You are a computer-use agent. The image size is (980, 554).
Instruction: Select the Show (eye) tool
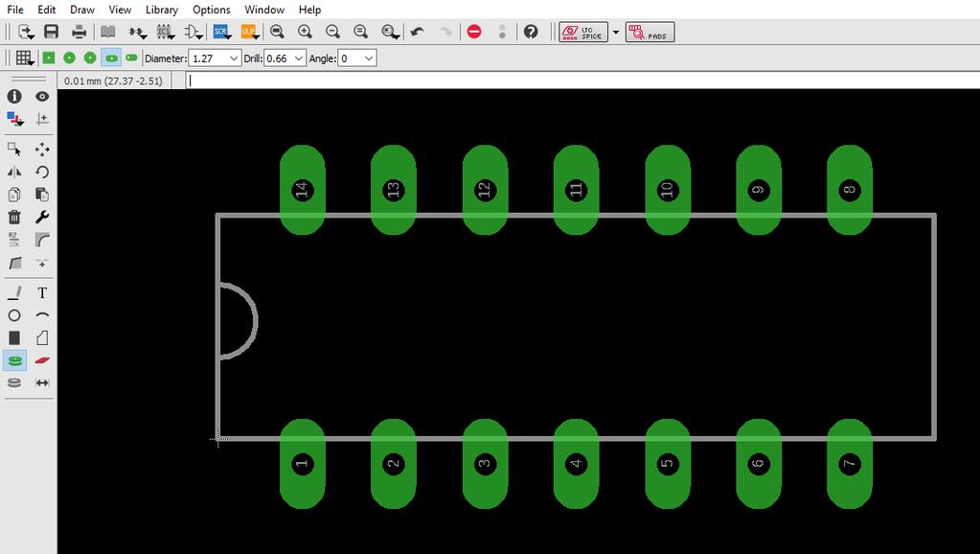(x=42, y=96)
